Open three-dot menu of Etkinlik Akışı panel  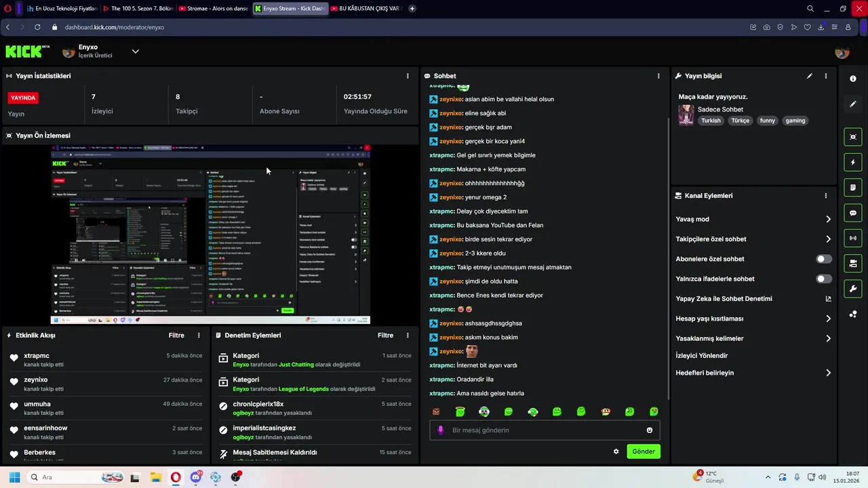pyautogui.click(x=199, y=335)
